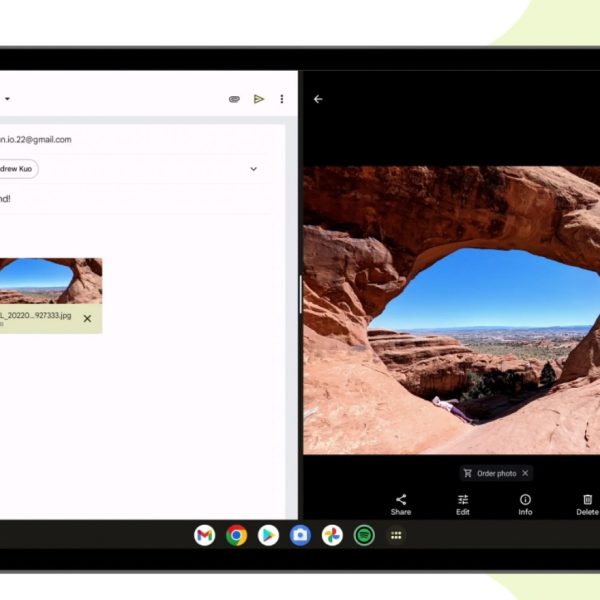The height and width of the screenshot is (600, 600).
Task: Attach a file with the paperclip icon
Action: point(234,99)
